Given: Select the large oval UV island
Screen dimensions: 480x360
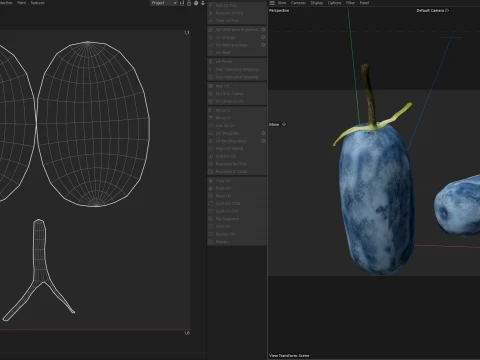Looking at the screenshot, I should (x=93, y=124).
